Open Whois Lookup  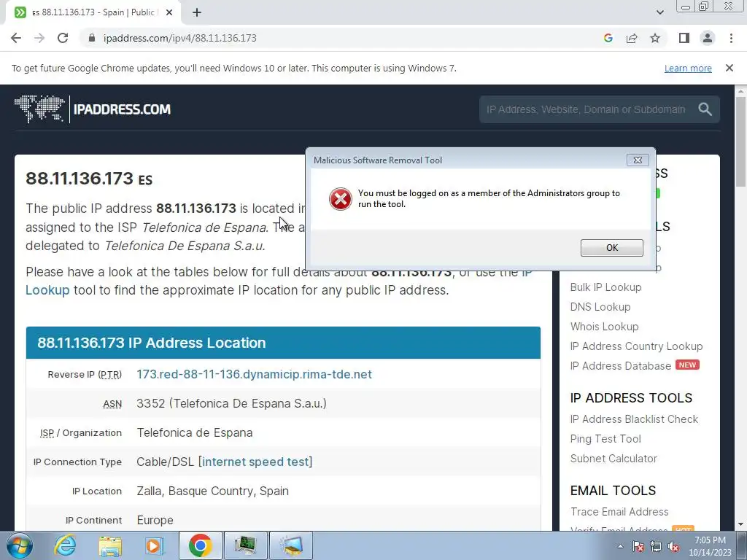coord(604,327)
